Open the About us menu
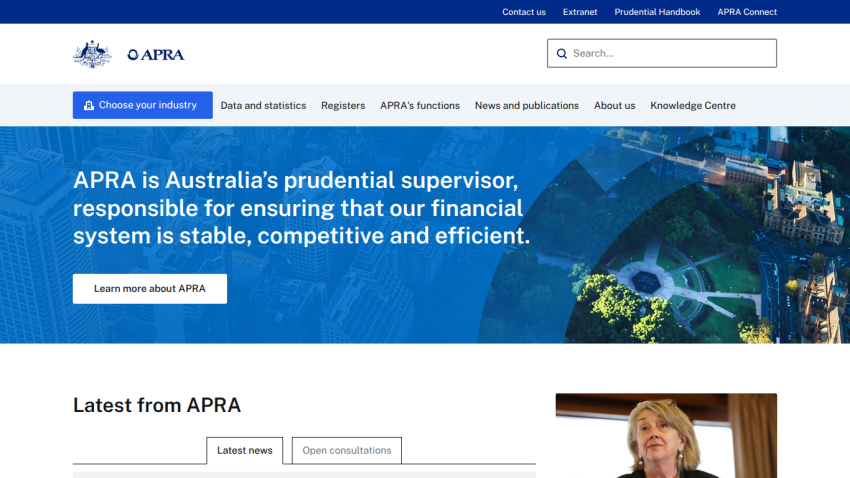Viewport: 850px width, 478px height. point(614,106)
